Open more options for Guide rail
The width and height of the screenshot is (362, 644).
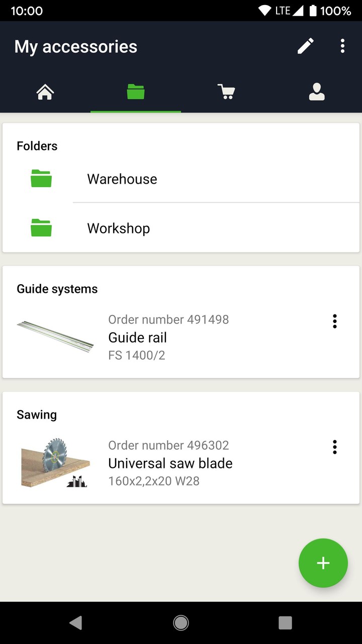[334, 321]
